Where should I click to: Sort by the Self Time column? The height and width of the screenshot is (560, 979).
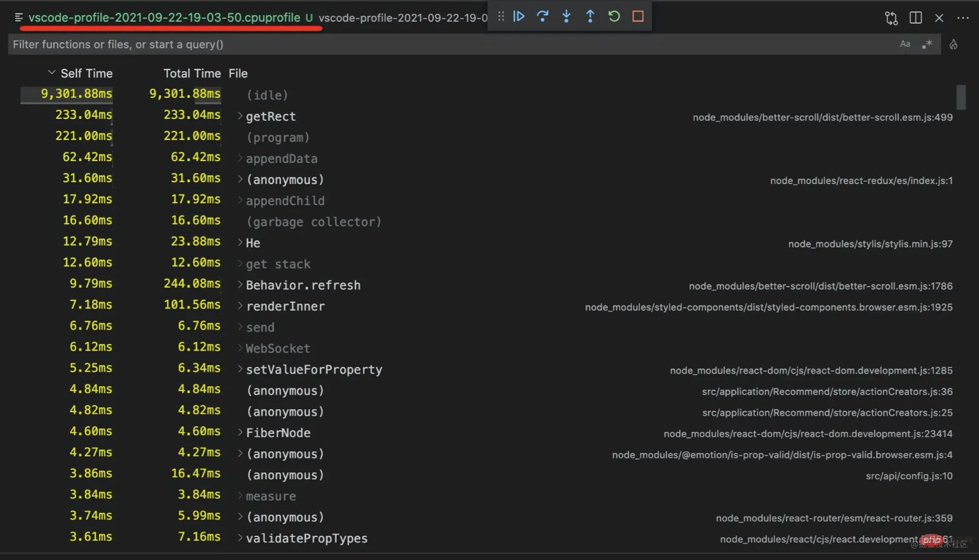86,73
